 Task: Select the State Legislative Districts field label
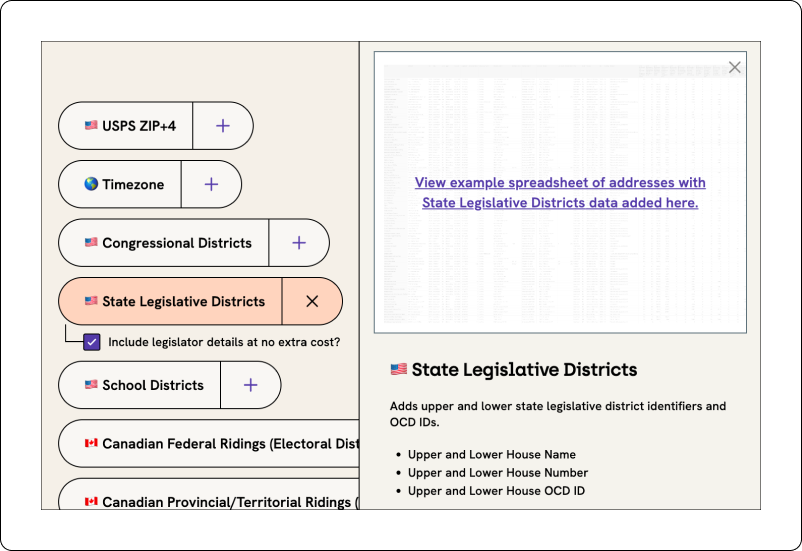[x=171, y=301]
